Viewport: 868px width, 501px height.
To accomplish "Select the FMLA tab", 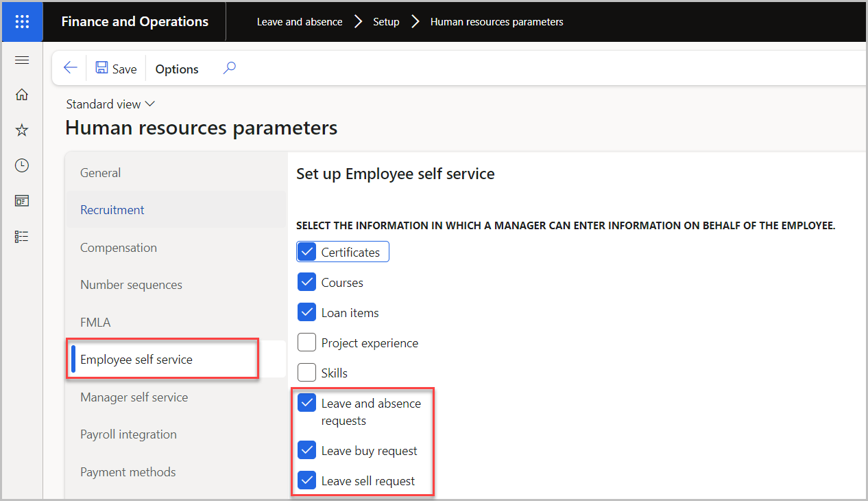I will 176,323.
